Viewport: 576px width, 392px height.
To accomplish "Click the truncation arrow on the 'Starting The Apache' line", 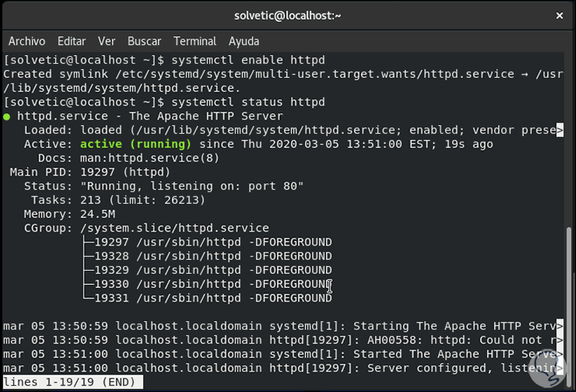I will (x=560, y=326).
